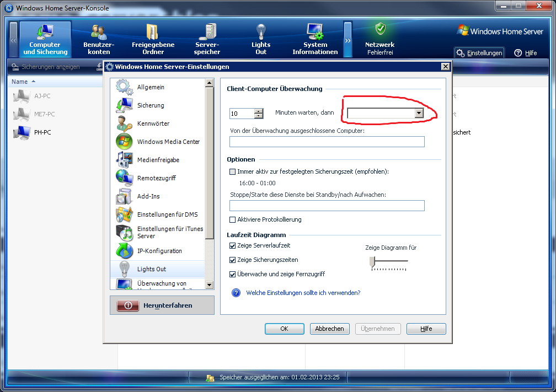Image resolution: width=556 pixels, height=392 pixels.
Task: Click the Netzwerk green shield icon
Action: point(380,29)
